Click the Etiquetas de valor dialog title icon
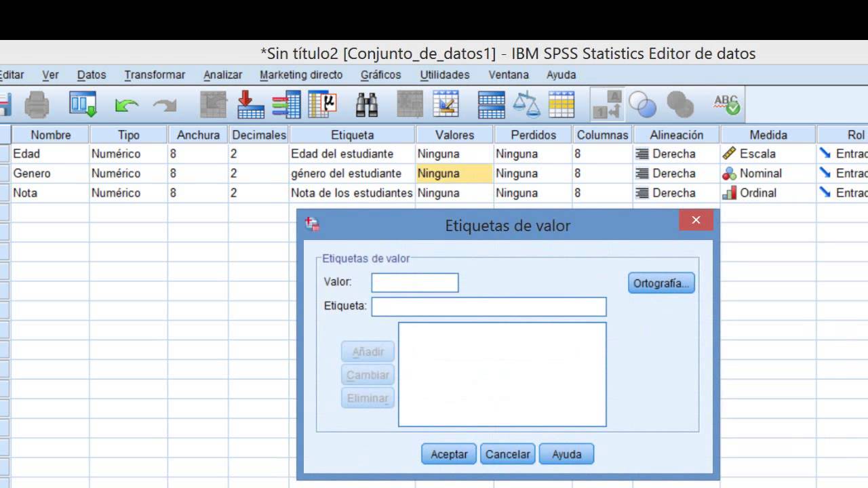Image resolution: width=868 pixels, height=488 pixels. (x=313, y=224)
